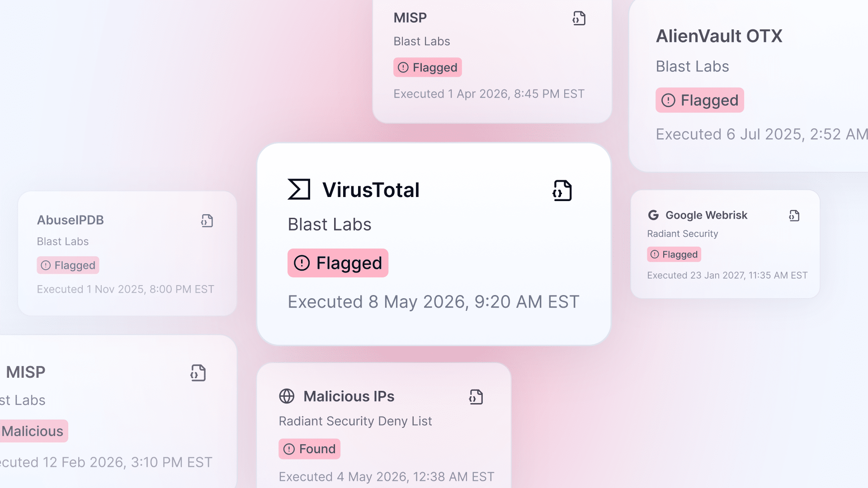
Task: Select the VirusTotal card title
Action: point(371,190)
